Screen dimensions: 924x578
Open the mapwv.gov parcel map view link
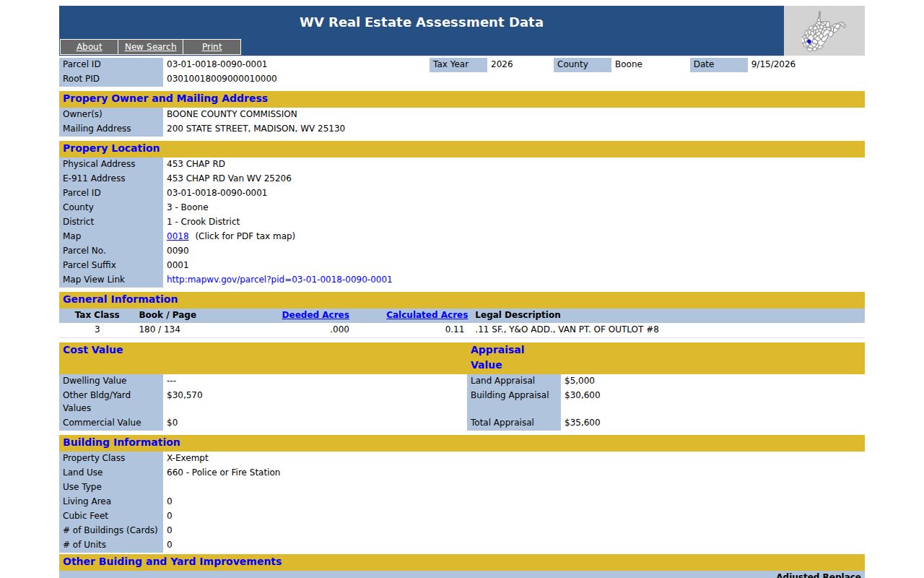[x=279, y=280]
